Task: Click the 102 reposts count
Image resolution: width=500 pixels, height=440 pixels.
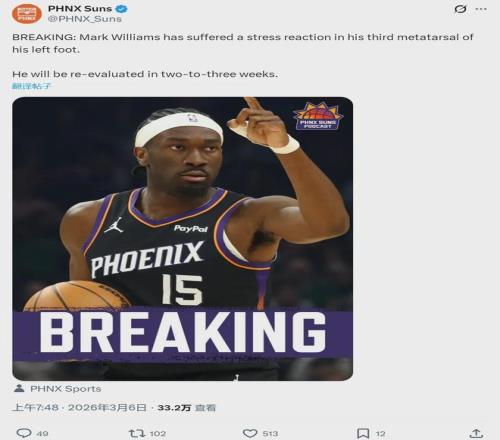Action: (158, 433)
